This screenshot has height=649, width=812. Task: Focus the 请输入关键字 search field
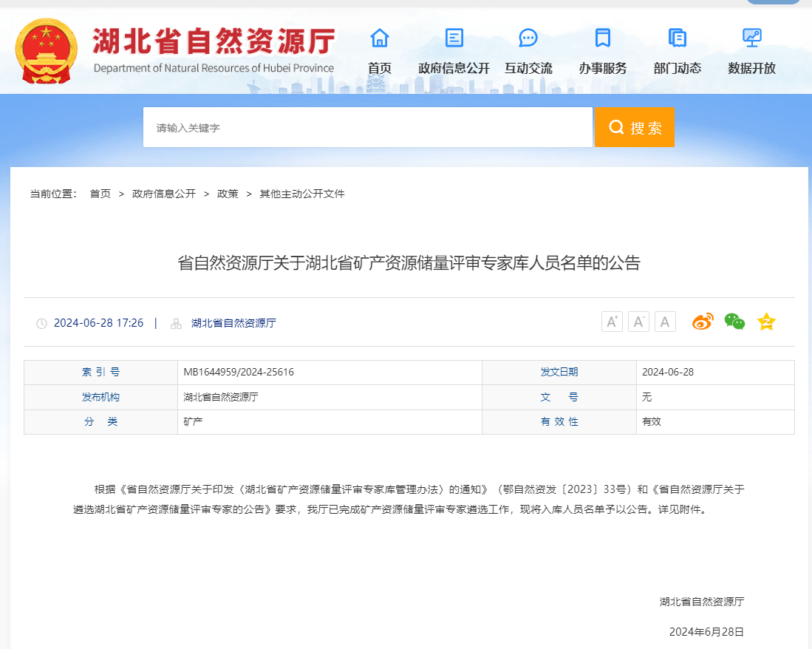pyautogui.click(x=367, y=128)
